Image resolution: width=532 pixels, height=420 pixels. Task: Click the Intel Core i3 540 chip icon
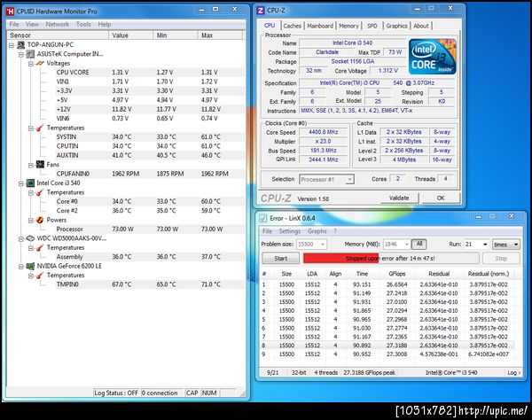click(30, 183)
